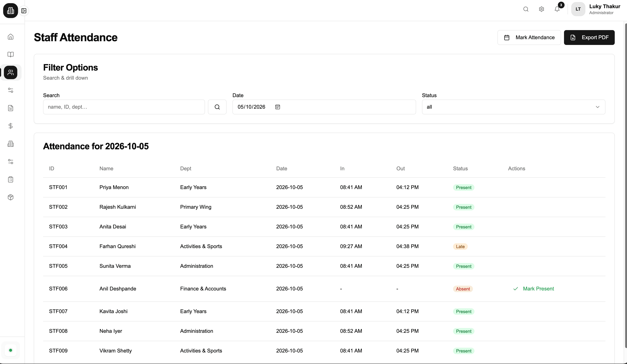Expand the Status dropdown showing all
Screen dimensions: 627x364
(513, 107)
